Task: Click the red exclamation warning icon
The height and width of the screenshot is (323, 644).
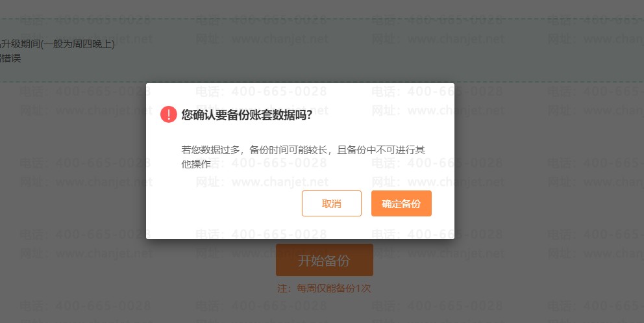Action: click(x=168, y=114)
